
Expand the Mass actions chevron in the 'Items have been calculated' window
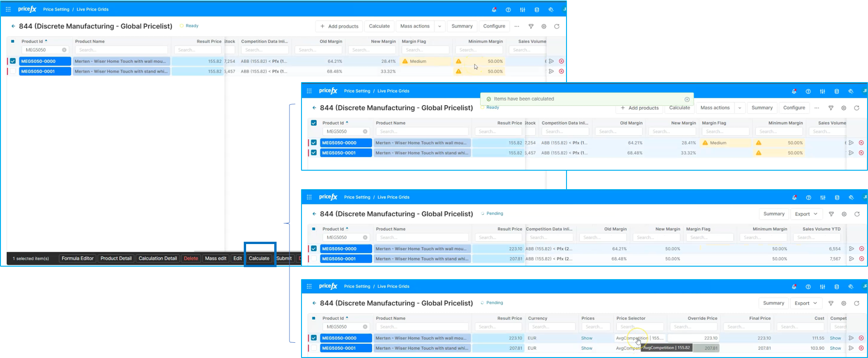pos(740,108)
